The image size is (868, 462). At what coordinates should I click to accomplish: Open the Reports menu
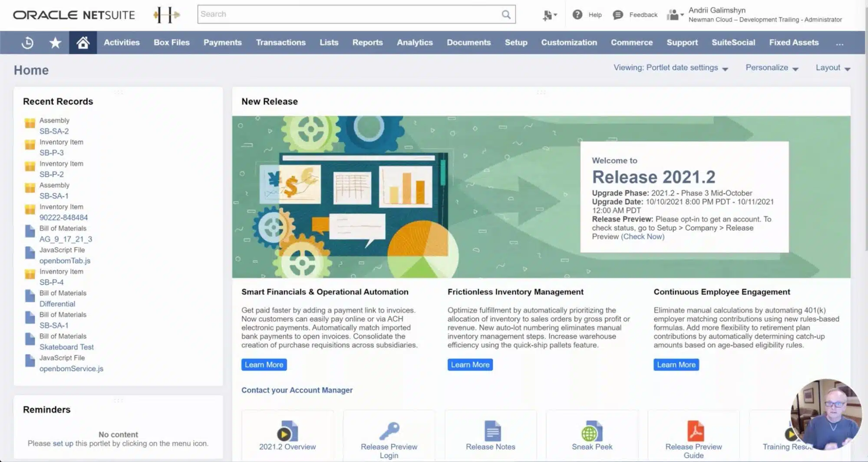(x=367, y=43)
